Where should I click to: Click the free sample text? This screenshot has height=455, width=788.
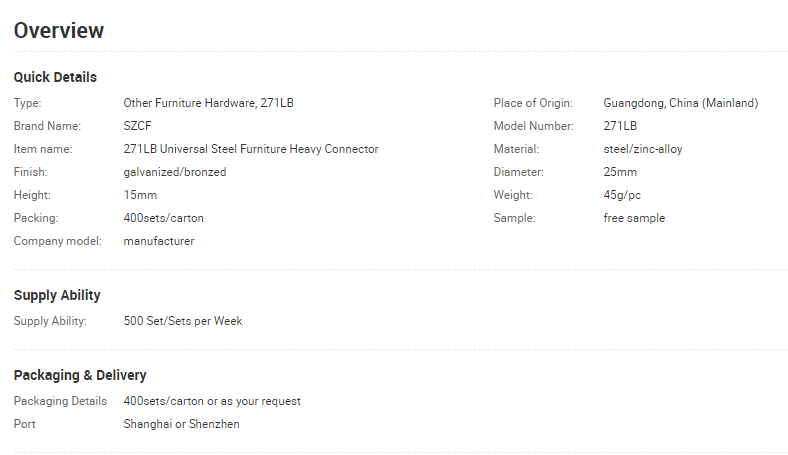[x=634, y=218]
